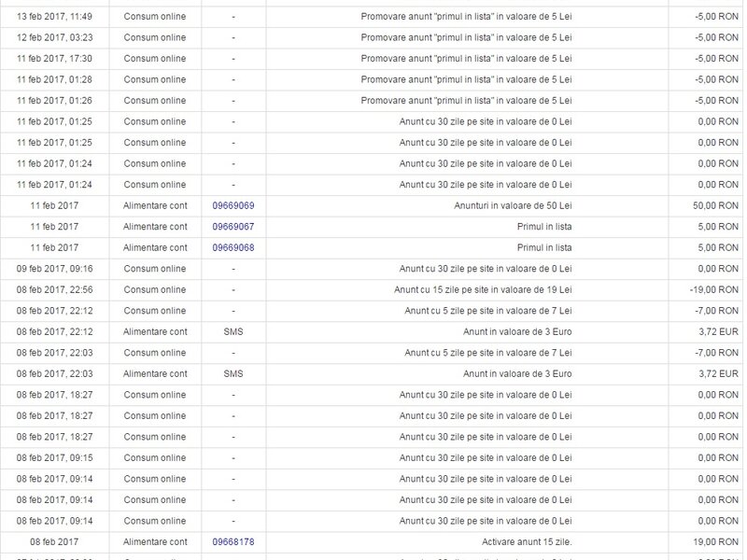The height and width of the screenshot is (560, 747).
Task: Open transaction link 09669067
Action: click(x=233, y=227)
